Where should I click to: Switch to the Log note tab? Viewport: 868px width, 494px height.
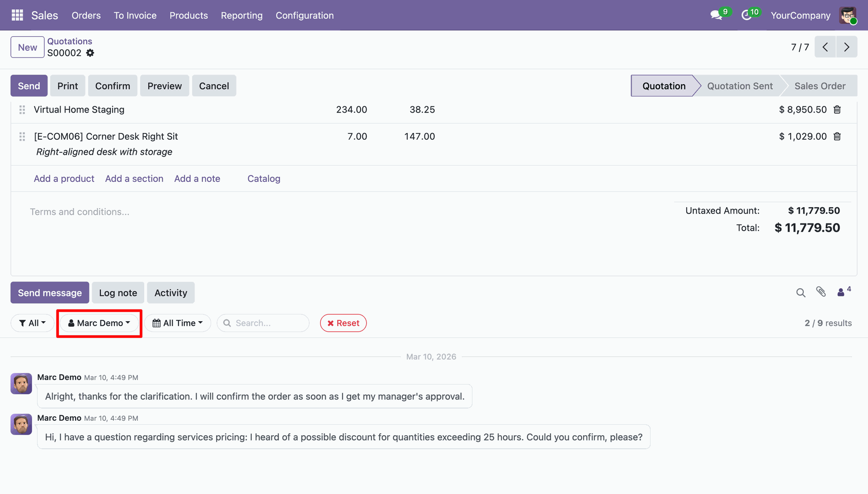coord(118,293)
